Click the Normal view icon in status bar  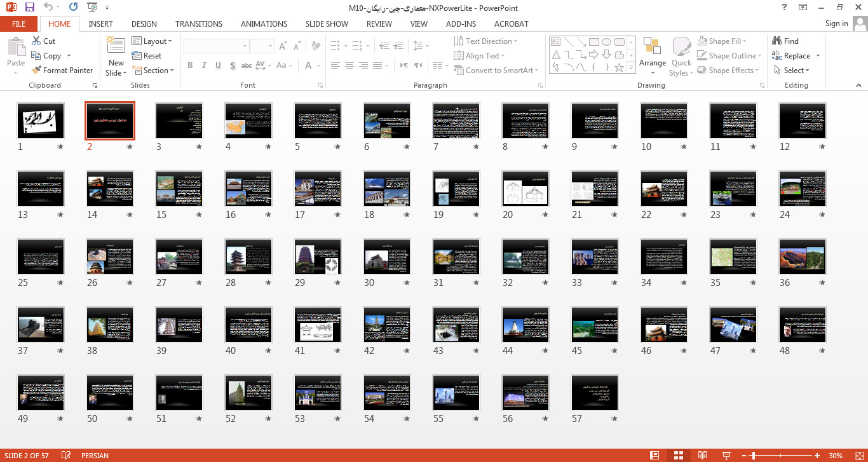[x=654, y=456]
